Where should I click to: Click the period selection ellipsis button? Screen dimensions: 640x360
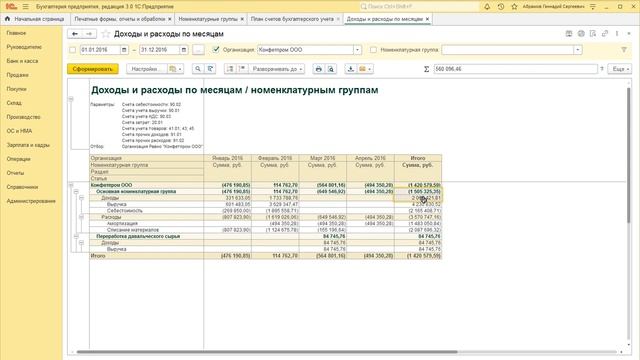[x=198, y=50]
